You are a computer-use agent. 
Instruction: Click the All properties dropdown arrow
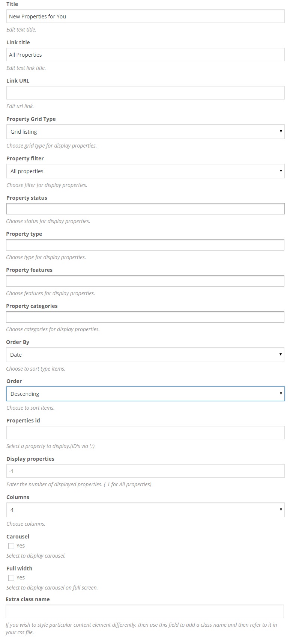click(281, 171)
